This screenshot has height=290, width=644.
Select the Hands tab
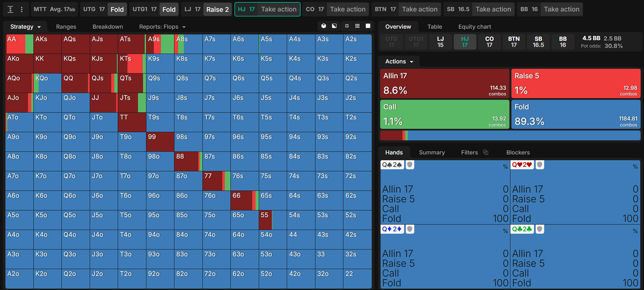[x=394, y=152]
